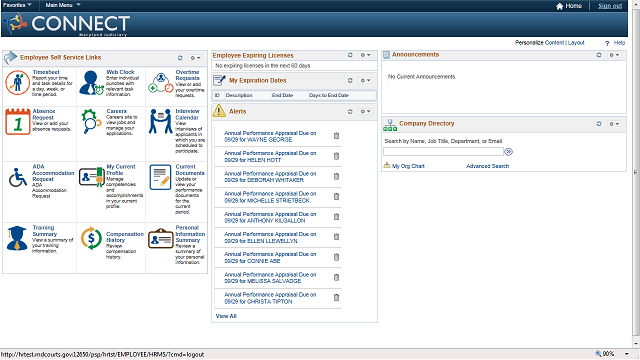Open My Expiration Dates settings dropdown

click(x=365, y=80)
